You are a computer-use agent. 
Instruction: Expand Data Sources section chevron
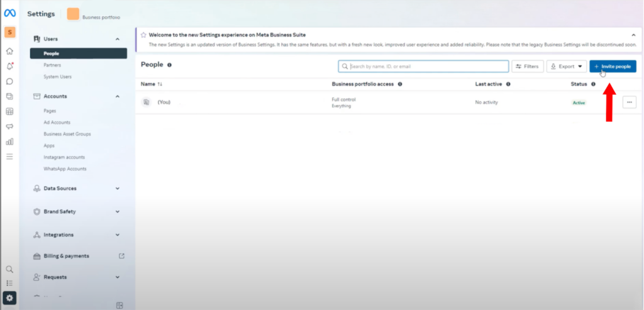pos(118,189)
